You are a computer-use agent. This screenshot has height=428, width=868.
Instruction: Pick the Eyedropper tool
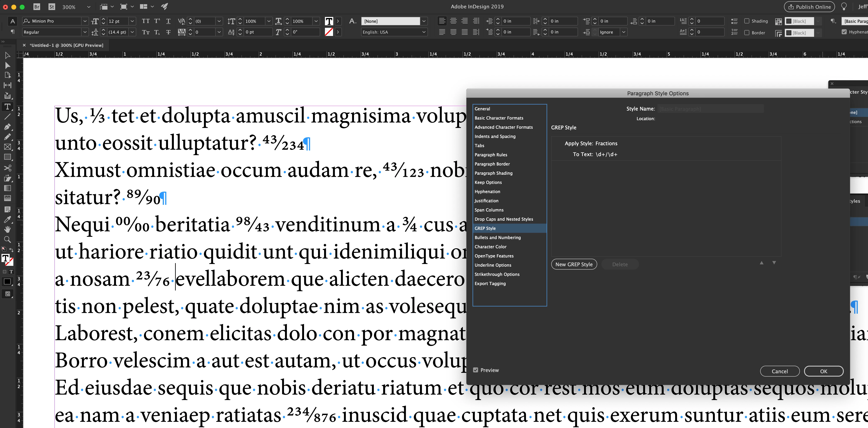[7, 219]
